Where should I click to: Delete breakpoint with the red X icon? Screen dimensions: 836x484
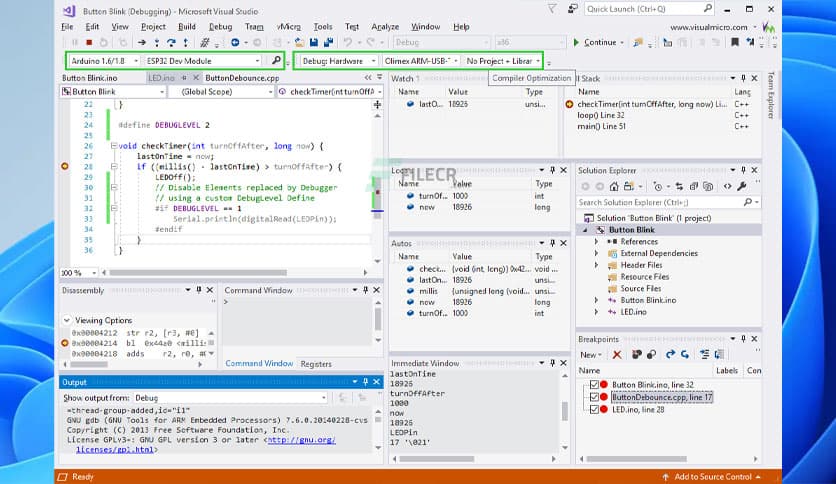[x=617, y=354]
